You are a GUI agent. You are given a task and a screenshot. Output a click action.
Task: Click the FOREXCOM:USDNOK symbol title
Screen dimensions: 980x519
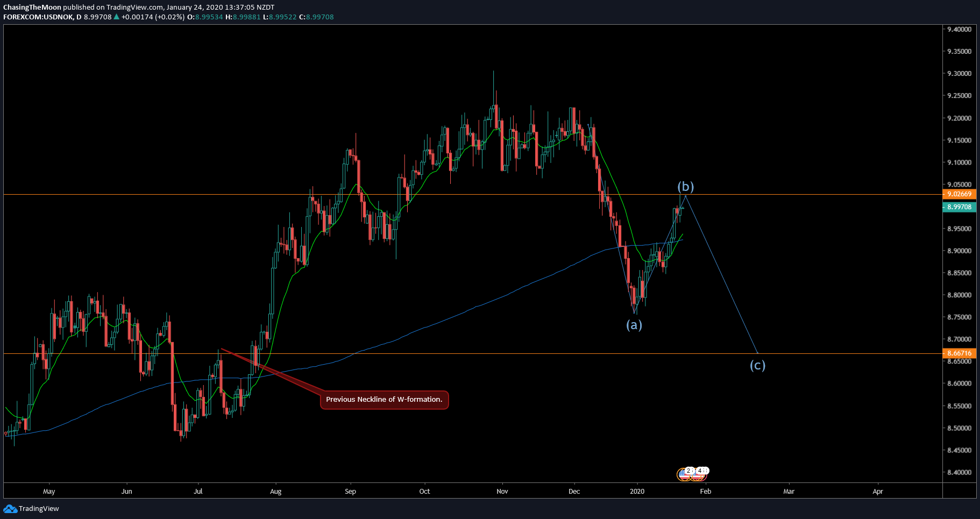point(38,17)
